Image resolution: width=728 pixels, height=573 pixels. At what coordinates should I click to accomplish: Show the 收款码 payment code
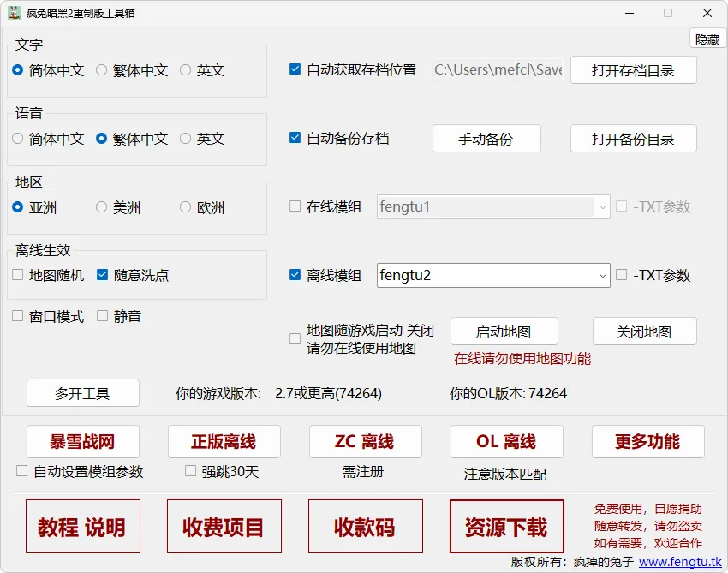coord(366,528)
